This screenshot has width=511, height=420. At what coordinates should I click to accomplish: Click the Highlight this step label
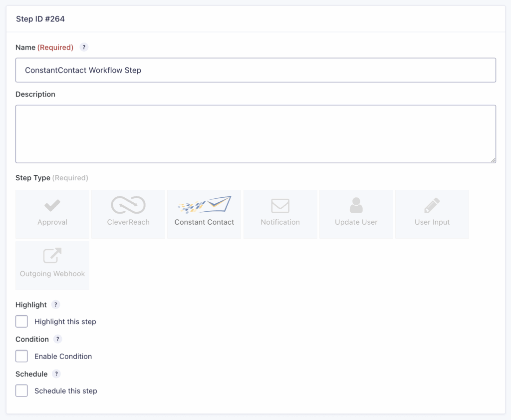click(x=65, y=321)
